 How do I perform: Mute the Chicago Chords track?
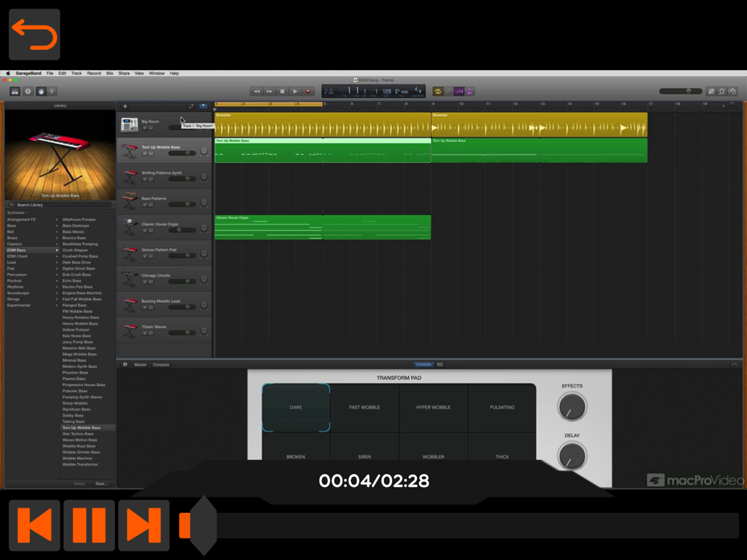pos(145,282)
